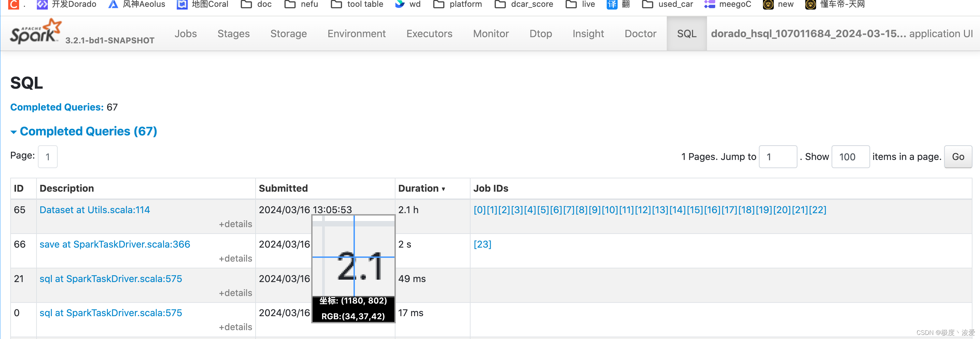Screen dimensions: 980x339
Task: Open job link [15]
Action: 695,210
